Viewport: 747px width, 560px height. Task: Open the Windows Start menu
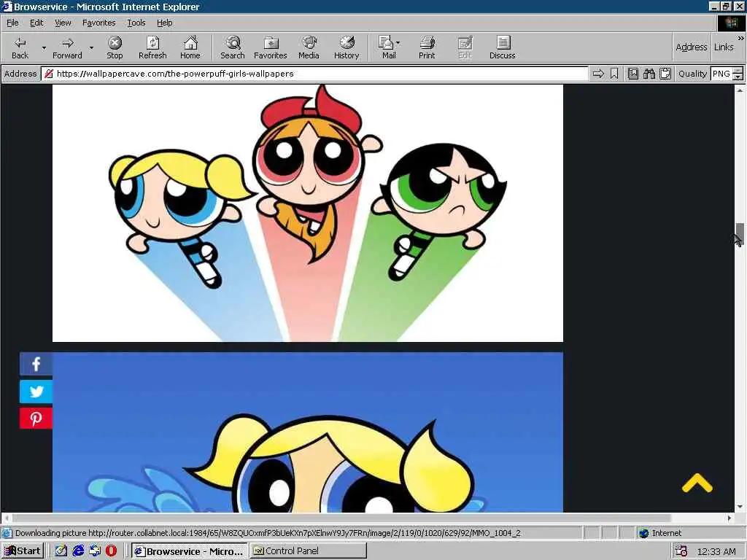tap(23, 551)
